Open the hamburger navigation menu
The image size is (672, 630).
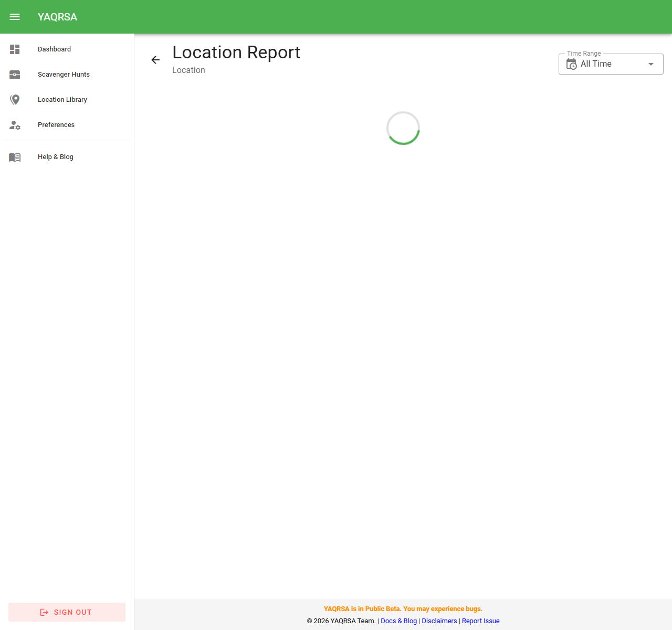click(15, 17)
